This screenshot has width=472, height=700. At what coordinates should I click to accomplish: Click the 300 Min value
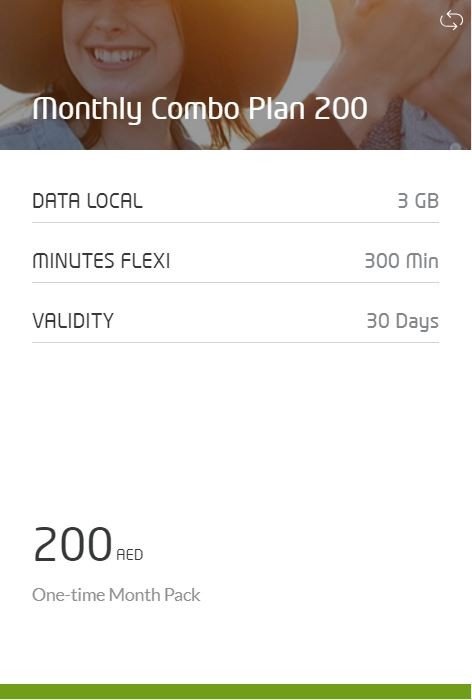pos(401,261)
